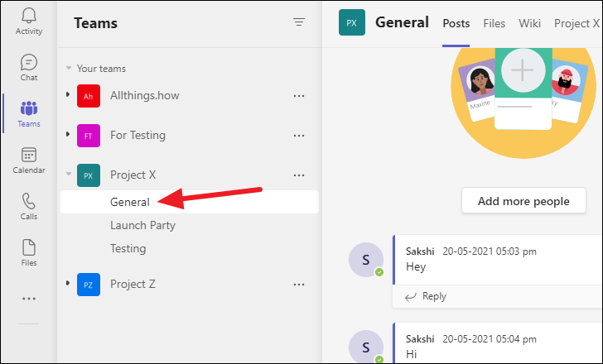Select the Allthings.how team name
603x364 pixels.
tap(145, 96)
